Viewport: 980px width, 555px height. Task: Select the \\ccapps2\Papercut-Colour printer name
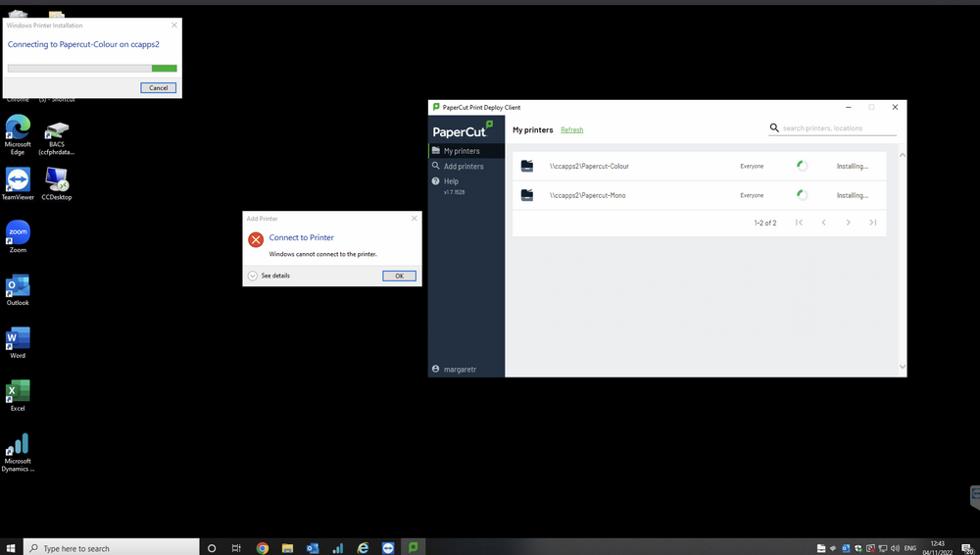point(589,167)
